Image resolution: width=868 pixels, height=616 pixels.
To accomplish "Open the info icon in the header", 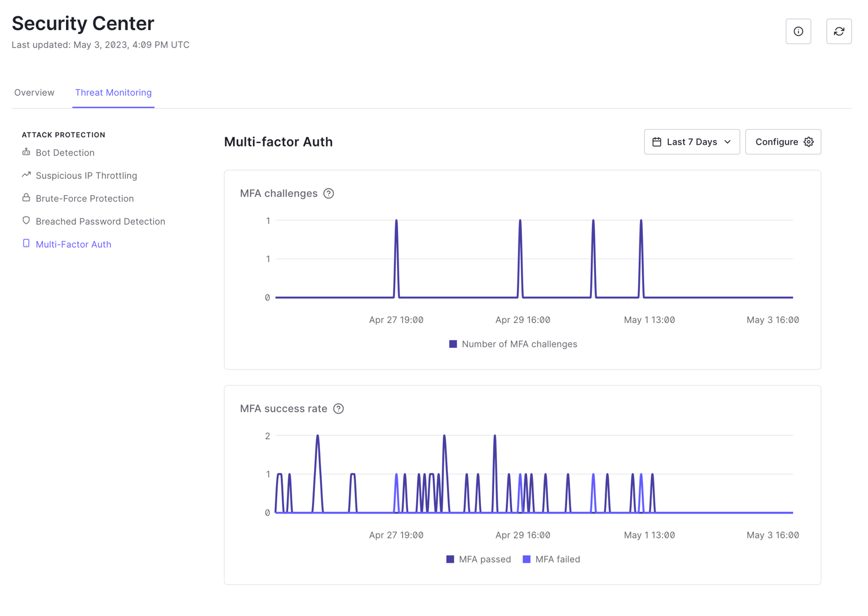I will pyautogui.click(x=798, y=31).
